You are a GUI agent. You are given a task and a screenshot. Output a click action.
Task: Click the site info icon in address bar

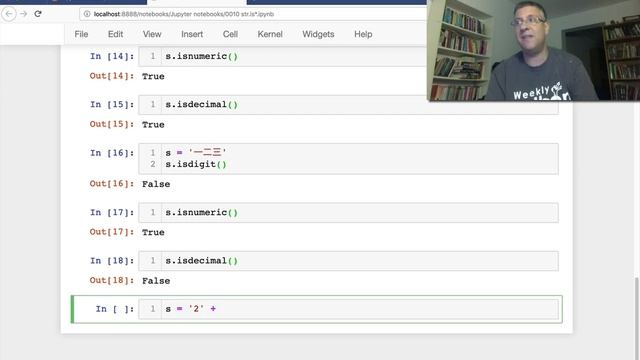[87, 14]
